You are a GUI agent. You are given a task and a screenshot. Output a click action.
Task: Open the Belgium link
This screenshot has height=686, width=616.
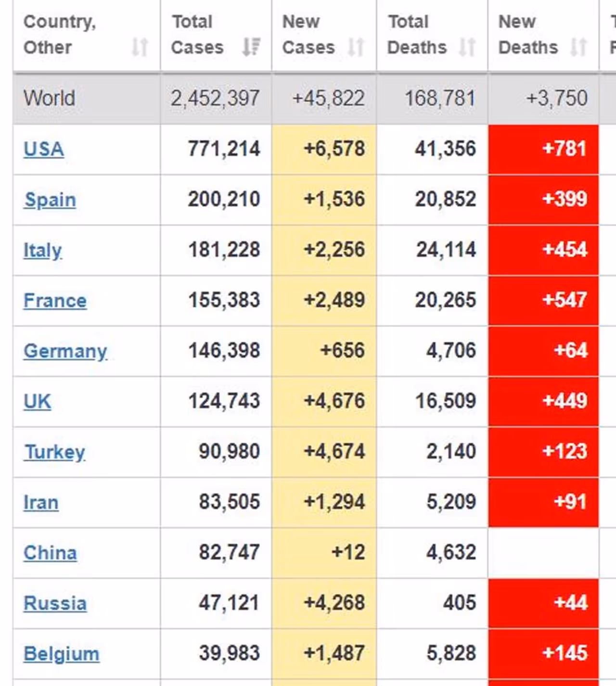(x=62, y=654)
